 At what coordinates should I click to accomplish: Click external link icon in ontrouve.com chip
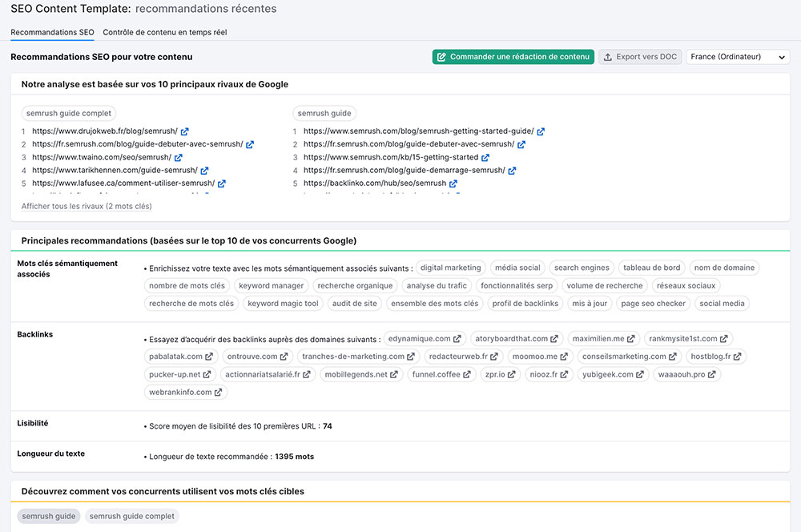coord(284,357)
